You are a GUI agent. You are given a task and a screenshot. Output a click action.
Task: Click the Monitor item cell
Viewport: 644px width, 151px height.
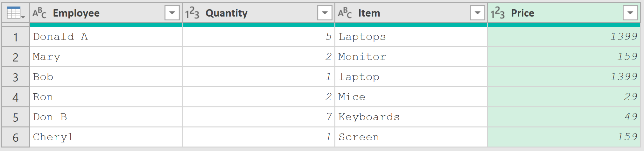coord(411,57)
